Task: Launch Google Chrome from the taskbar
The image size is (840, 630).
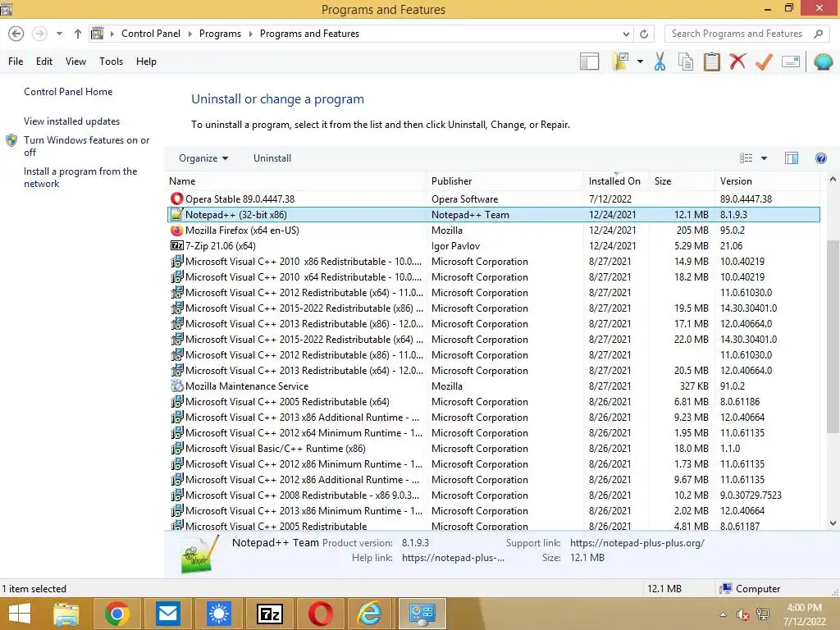Action: click(x=117, y=614)
